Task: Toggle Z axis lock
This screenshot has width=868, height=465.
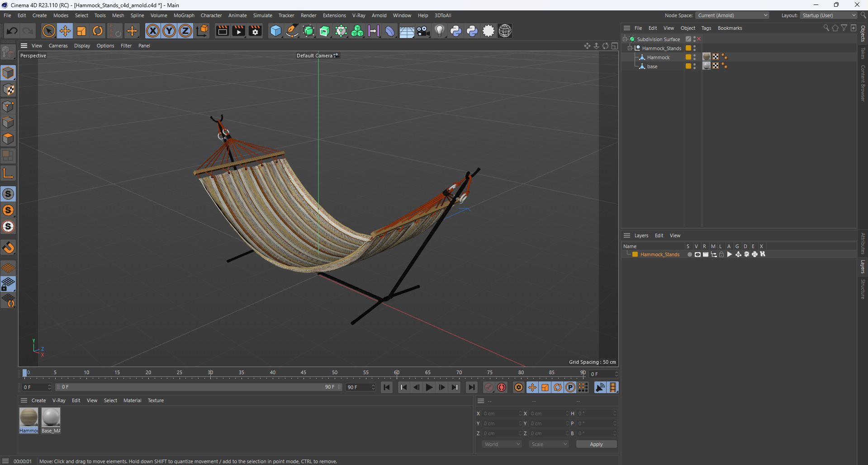Action: tap(185, 31)
